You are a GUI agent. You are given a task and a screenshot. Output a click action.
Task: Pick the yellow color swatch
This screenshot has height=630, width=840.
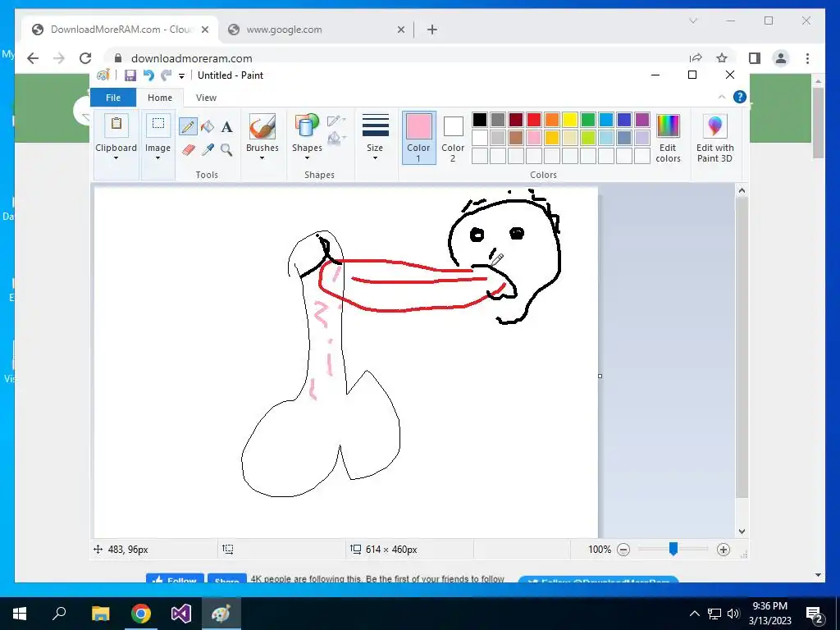[x=570, y=120]
